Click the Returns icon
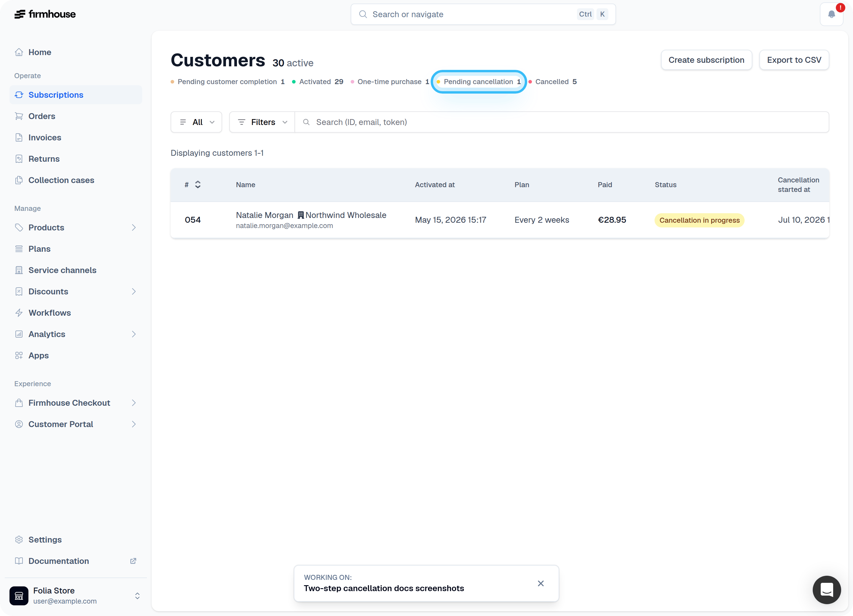This screenshot has width=853, height=616. pyautogui.click(x=19, y=159)
